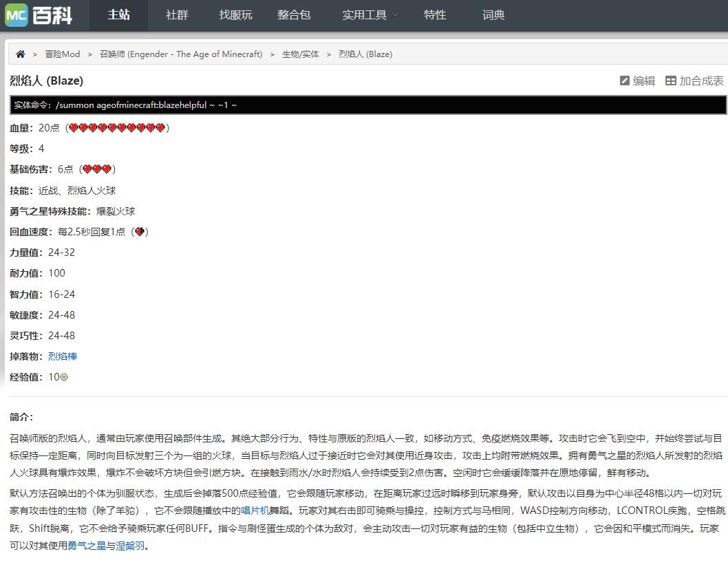728x569 pixels.
Task: Switch to the 社群 menu item
Action: [177, 15]
